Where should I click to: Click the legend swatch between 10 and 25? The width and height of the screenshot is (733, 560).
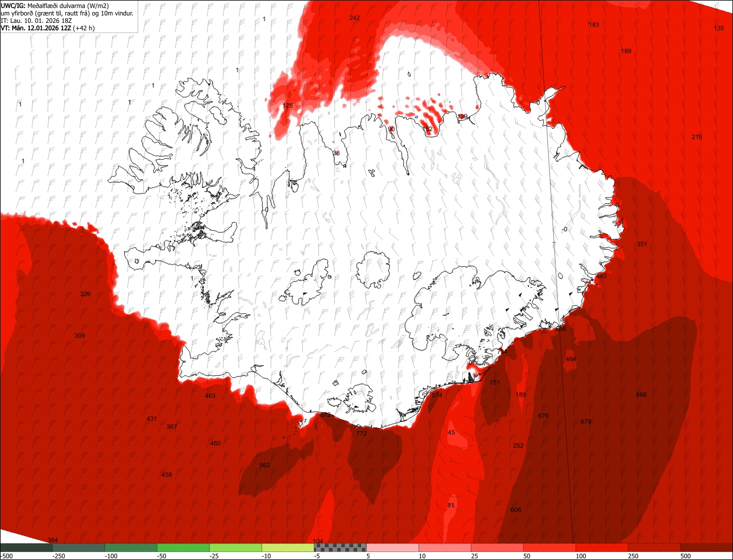click(445, 547)
